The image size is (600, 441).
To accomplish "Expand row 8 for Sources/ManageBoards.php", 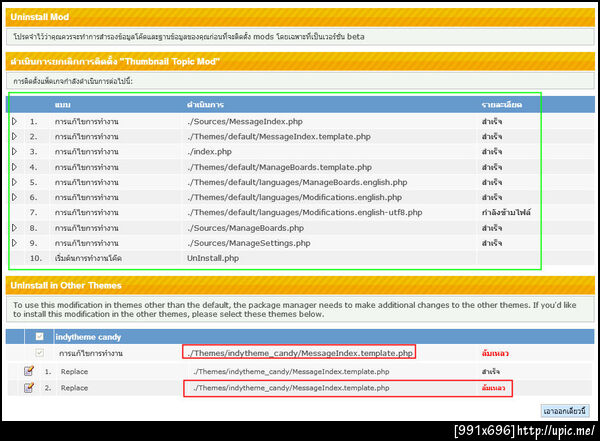I will (15, 228).
